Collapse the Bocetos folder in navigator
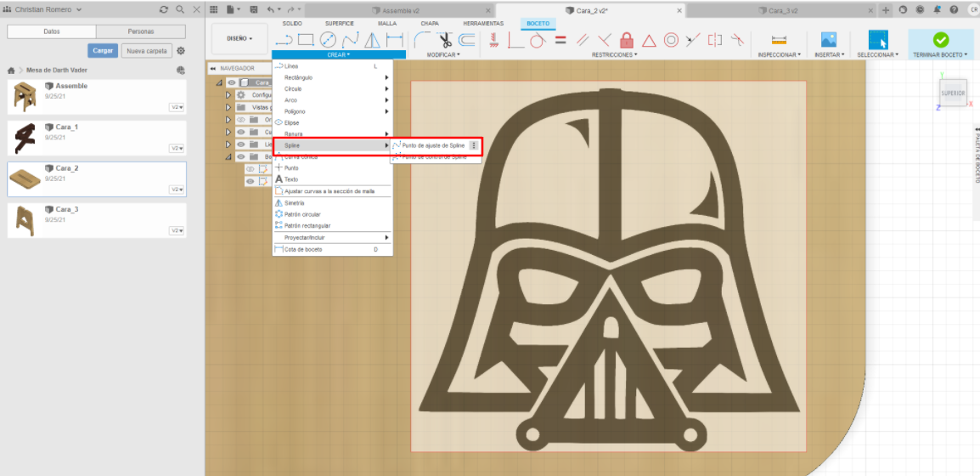Screen dimensions: 980x476 coord(228,157)
